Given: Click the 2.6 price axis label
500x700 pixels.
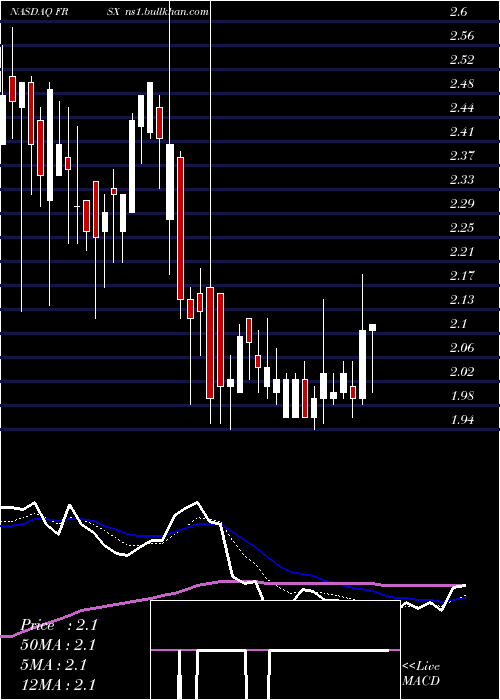Looking at the screenshot, I should [x=459, y=12].
